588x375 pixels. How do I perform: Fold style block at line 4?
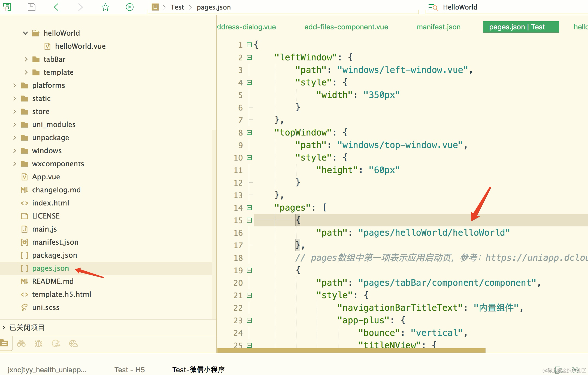click(x=249, y=82)
